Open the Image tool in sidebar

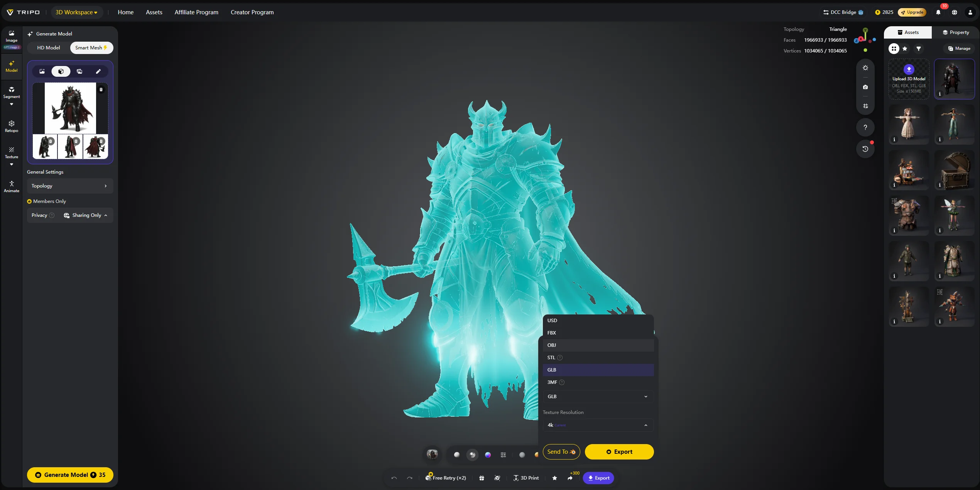tap(12, 36)
